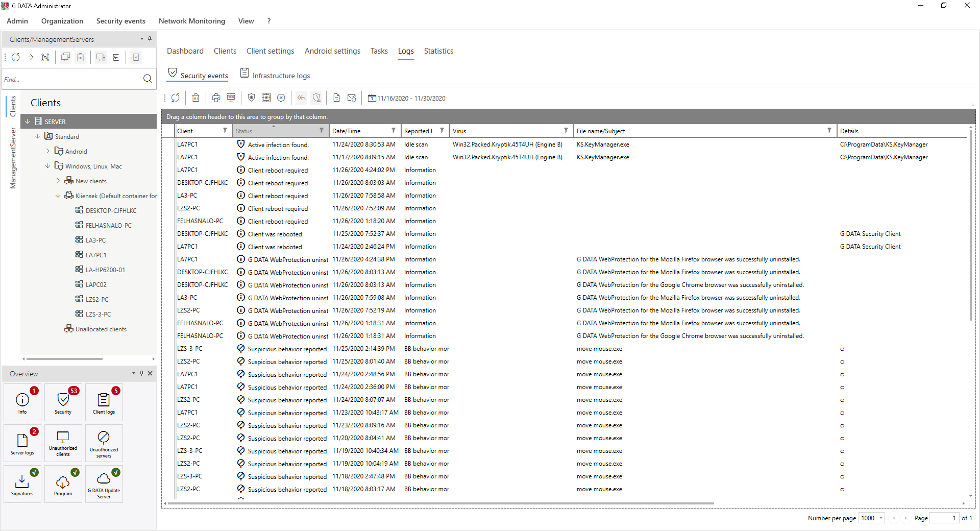Open Clients/ManagementServers panel dropdown arrow
The width and height of the screenshot is (980, 531).
pos(142,39)
